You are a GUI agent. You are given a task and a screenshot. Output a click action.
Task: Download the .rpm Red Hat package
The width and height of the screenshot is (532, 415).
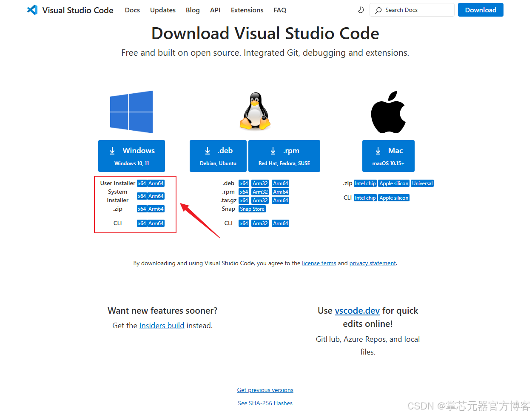284,156
